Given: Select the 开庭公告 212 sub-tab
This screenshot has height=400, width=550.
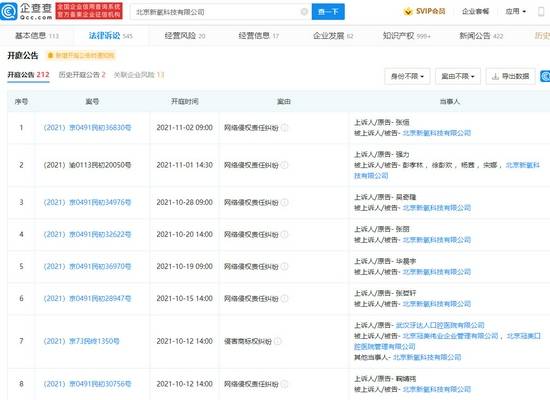Looking at the screenshot, I should 28,75.
